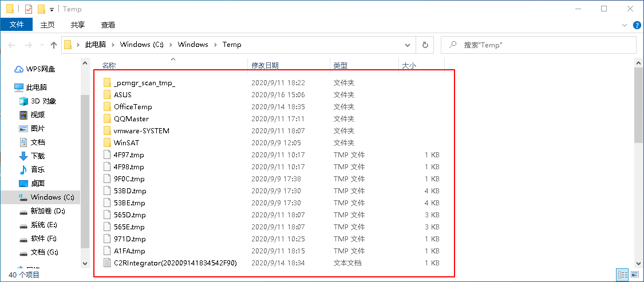Click the Up directory arrow button
Image resolution: width=644 pixels, height=282 pixels.
click(x=54, y=45)
